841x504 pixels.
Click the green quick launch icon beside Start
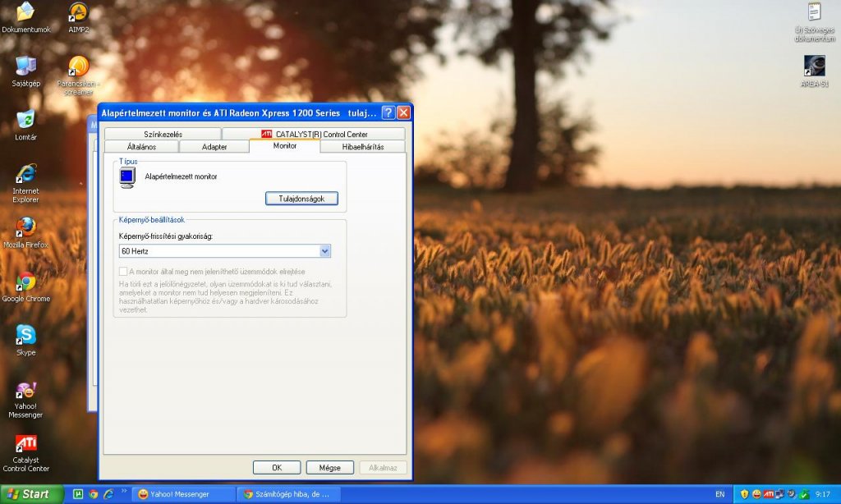point(78,494)
